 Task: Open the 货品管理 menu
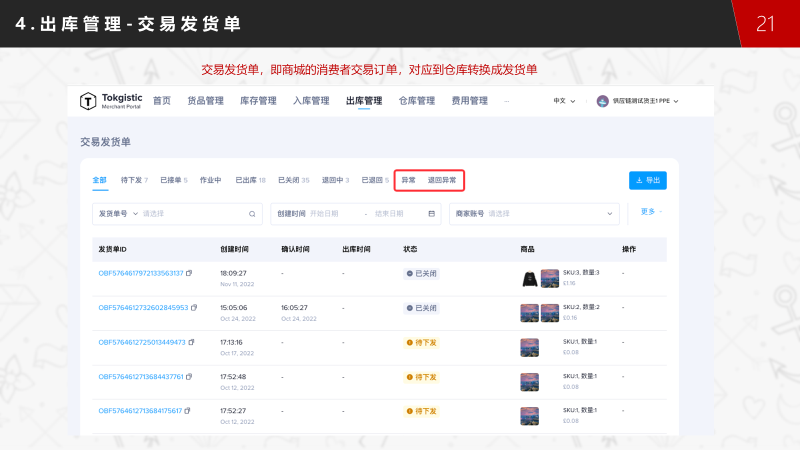(x=206, y=101)
